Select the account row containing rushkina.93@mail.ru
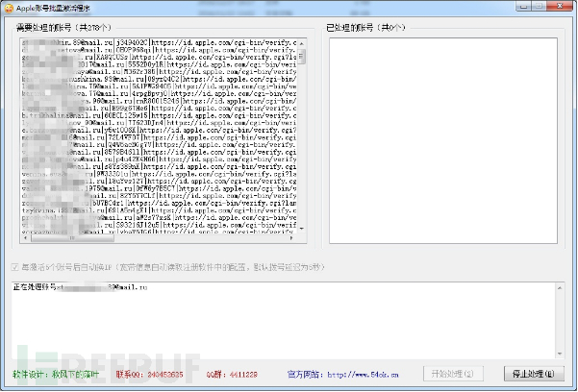 pos(160,79)
